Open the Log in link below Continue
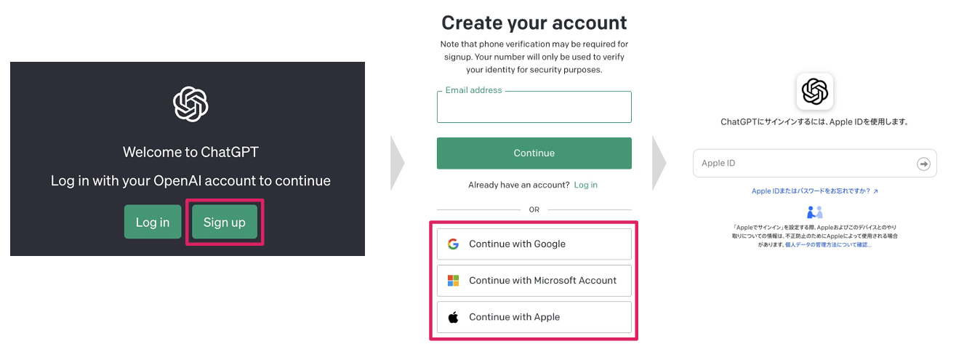The height and width of the screenshot is (352, 980). click(585, 185)
